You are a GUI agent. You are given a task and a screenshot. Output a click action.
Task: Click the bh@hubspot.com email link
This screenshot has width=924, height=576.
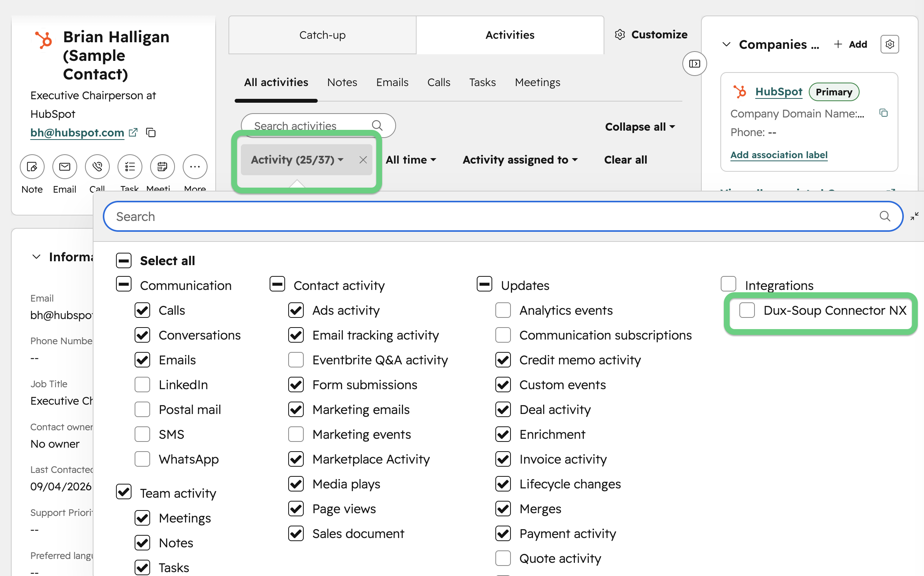[77, 133]
